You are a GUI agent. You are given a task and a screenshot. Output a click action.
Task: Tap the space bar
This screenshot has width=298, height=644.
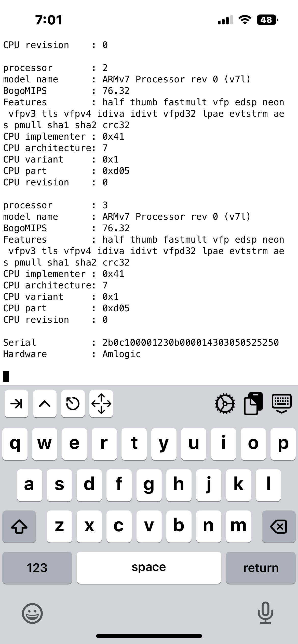(x=149, y=568)
